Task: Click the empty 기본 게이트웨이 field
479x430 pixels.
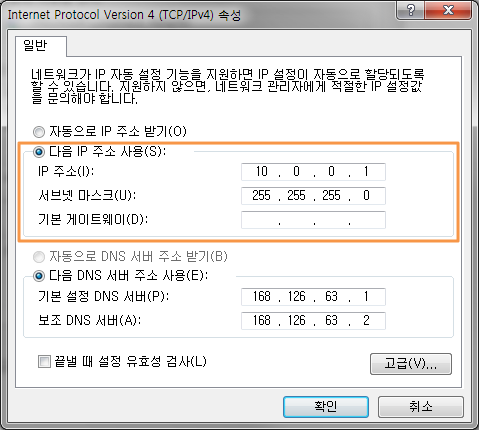Action: click(x=313, y=220)
